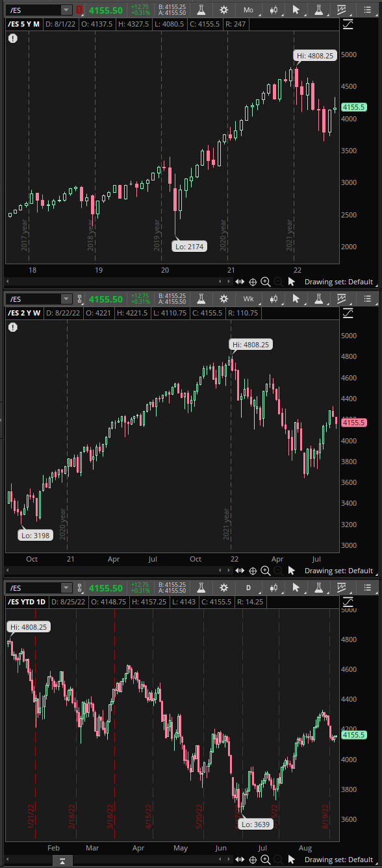Click 8/19/22 expiration marker in daily chart
Image resolution: width=382 pixels, height=868 pixels.
[327, 817]
